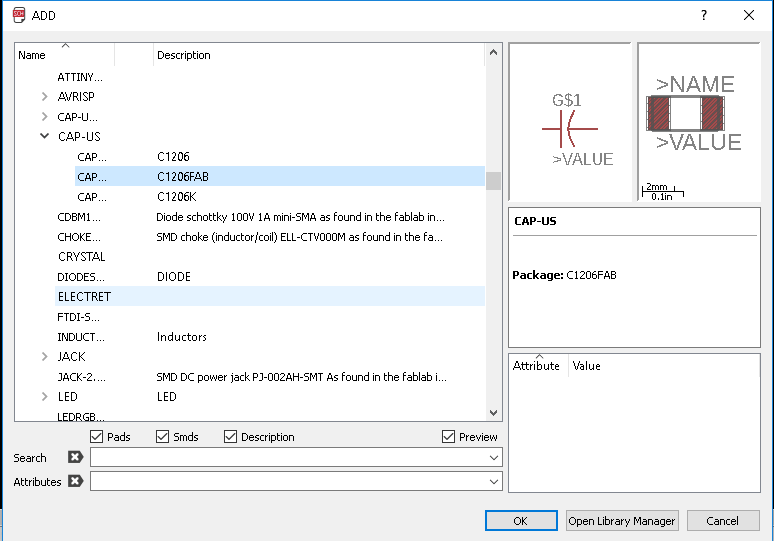The image size is (774, 541).
Task: Select the C1206FAB footprint preview
Action: tap(698, 122)
